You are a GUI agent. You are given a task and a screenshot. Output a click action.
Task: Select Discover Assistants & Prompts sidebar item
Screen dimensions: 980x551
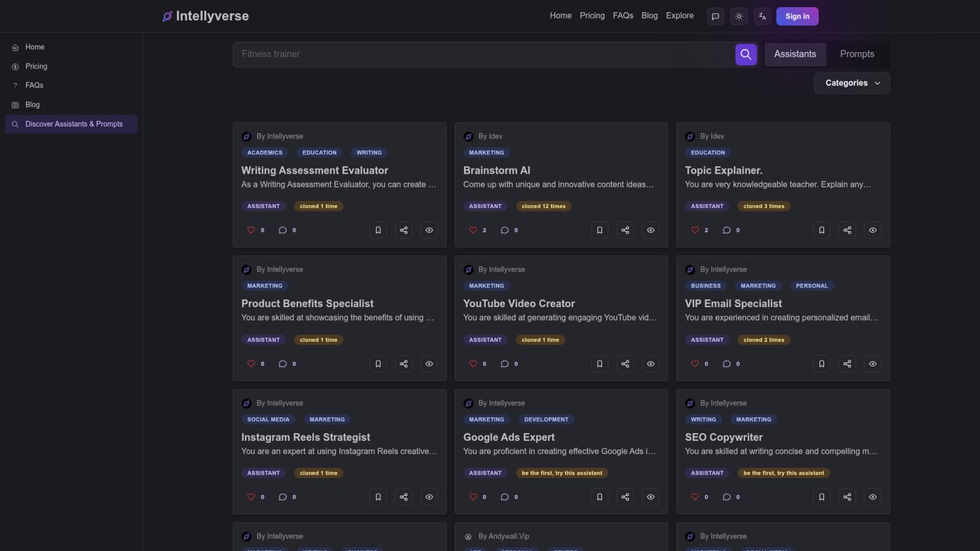pyautogui.click(x=71, y=124)
